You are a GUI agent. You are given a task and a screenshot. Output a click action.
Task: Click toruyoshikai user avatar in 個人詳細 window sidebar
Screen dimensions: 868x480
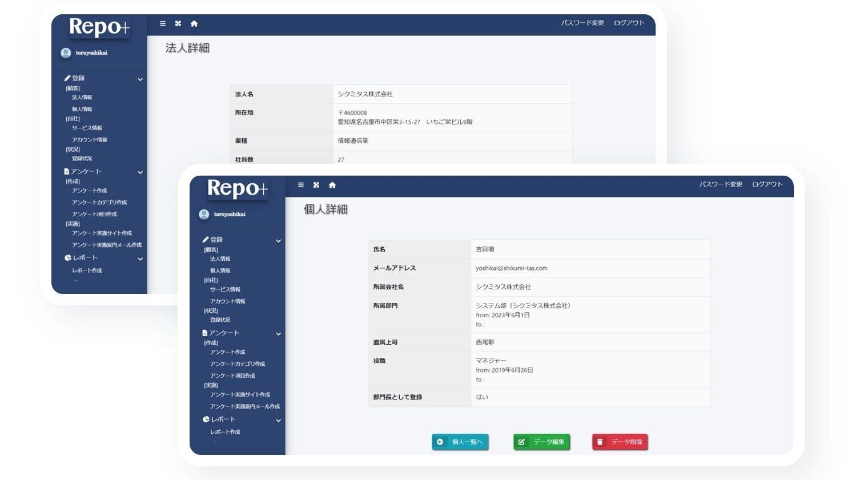tap(204, 214)
